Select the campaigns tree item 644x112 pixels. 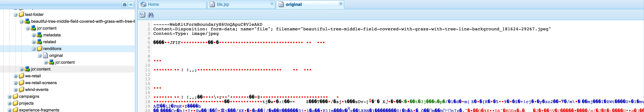pyautogui.click(x=29, y=96)
